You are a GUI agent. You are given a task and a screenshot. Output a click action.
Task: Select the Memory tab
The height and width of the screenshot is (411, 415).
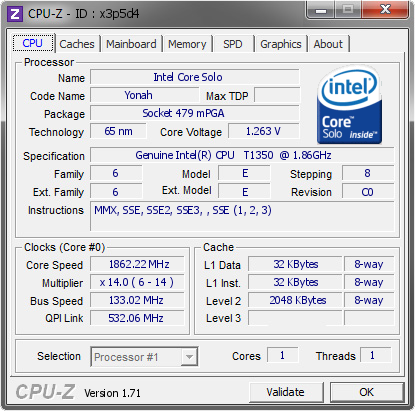click(187, 44)
